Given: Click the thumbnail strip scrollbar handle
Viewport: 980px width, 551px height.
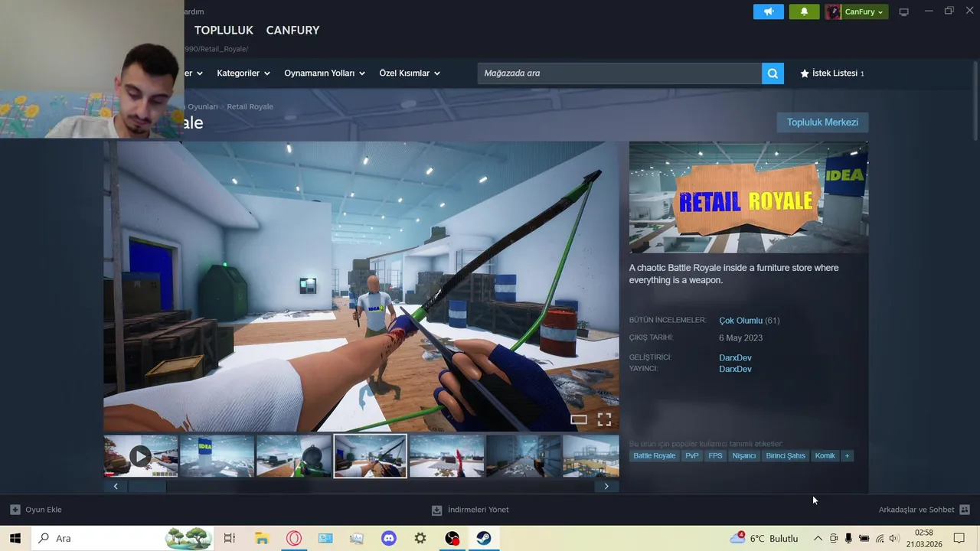Looking at the screenshot, I should (147, 486).
